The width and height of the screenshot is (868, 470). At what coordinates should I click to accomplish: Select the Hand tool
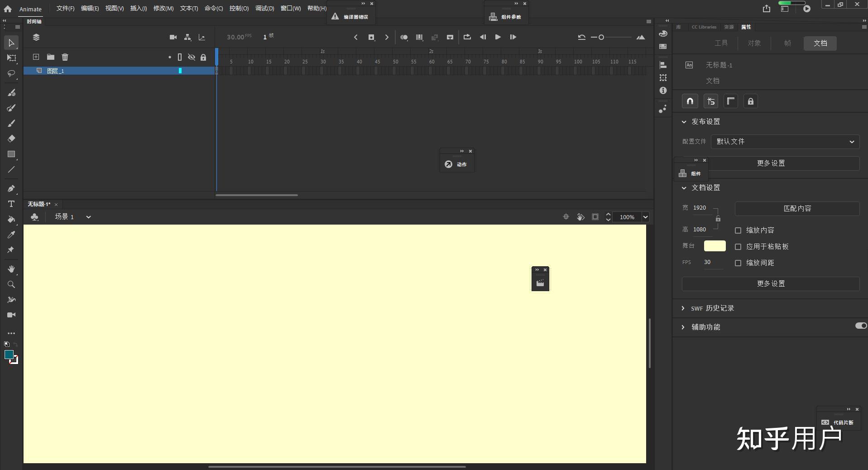point(11,269)
